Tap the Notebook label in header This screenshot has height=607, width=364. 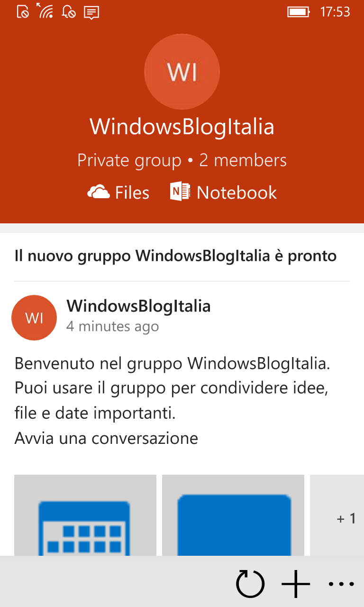coord(237,193)
